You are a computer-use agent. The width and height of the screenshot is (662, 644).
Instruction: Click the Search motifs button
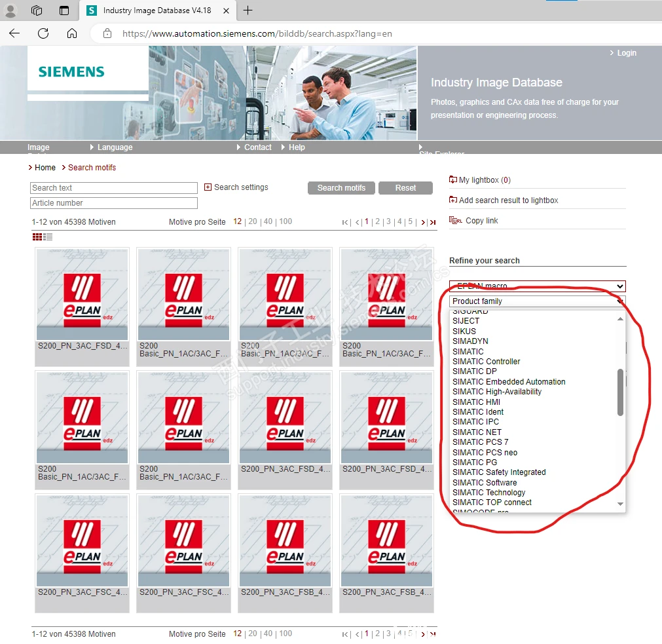[x=341, y=188]
